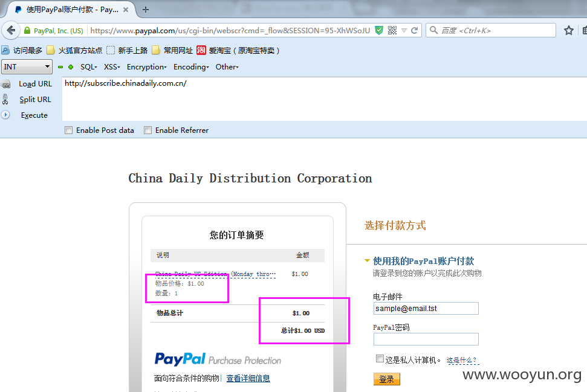Screen dimensions: 587x392
Task: Open the 火狐官方站点 bookmark folder
Action: (x=74, y=50)
